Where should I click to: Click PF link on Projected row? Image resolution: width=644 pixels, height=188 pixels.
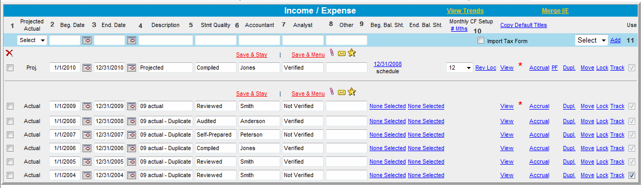pyautogui.click(x=555, y=68)
